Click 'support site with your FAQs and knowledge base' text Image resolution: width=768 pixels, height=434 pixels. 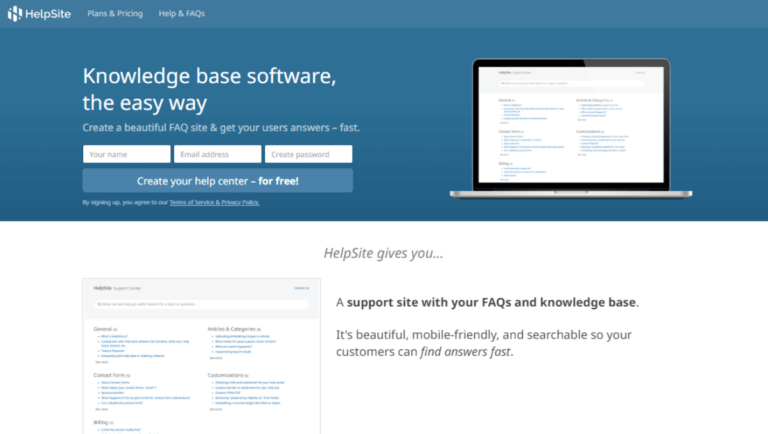(491, 302)
